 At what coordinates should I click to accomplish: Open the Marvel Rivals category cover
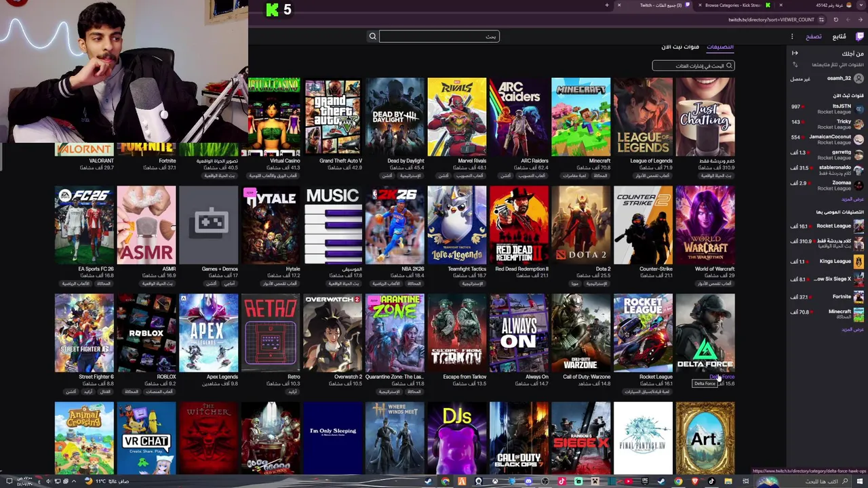pos(457,117)
